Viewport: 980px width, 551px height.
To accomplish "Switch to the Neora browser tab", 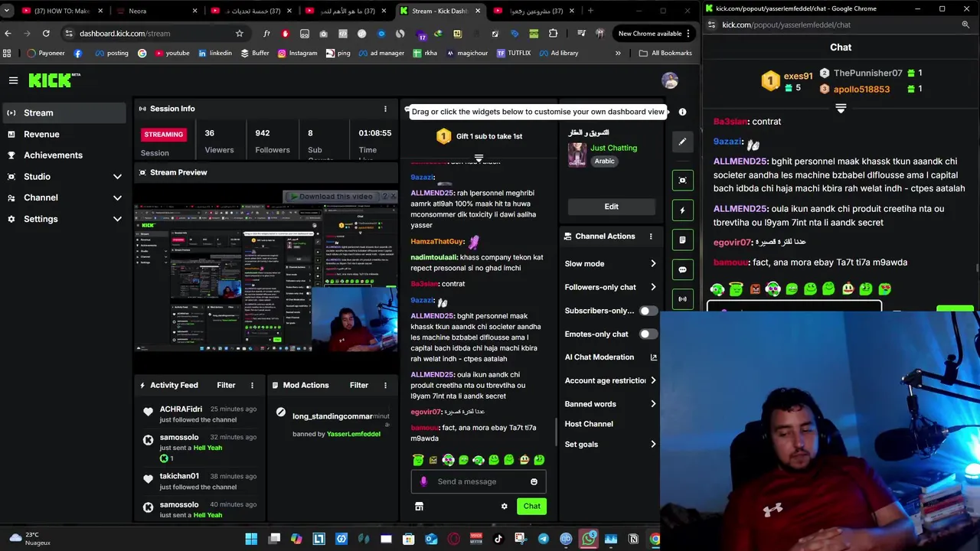I will coord(156,11).
